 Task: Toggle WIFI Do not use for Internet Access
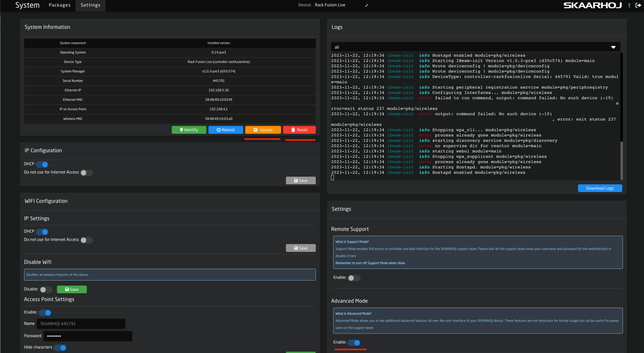[87, 240]
